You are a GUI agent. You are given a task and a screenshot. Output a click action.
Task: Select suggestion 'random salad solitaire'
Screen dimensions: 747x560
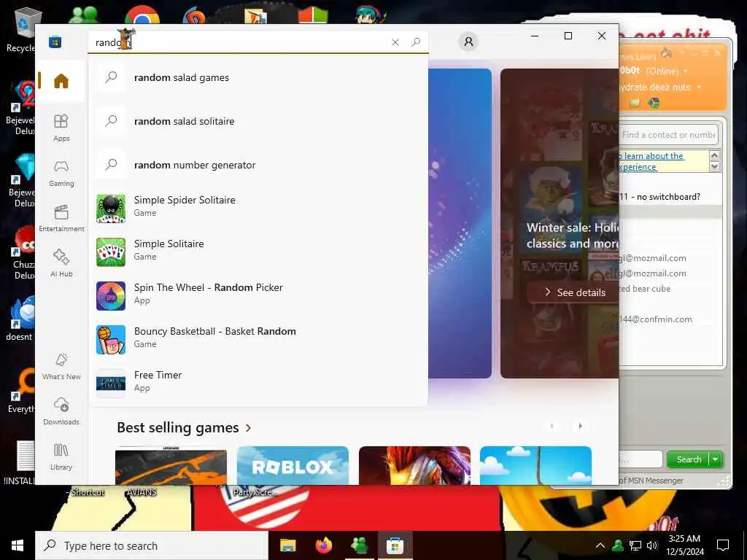tap(258, 122)
